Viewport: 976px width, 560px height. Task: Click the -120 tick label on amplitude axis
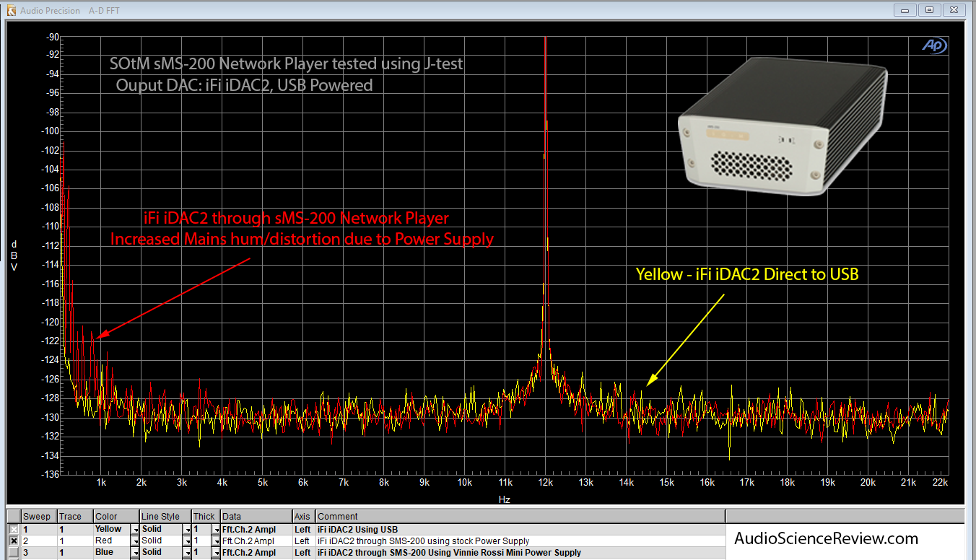click(49, 322)
